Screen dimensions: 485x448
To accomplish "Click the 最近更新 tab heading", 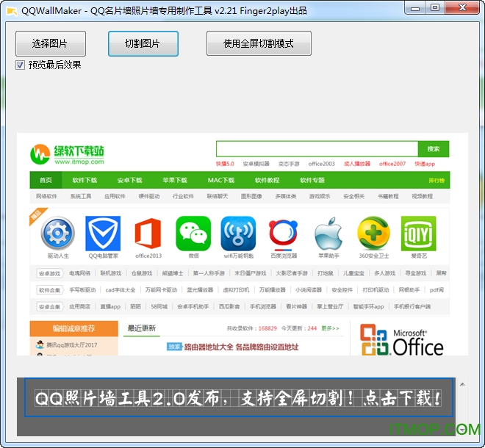I will tap(142, 328).
